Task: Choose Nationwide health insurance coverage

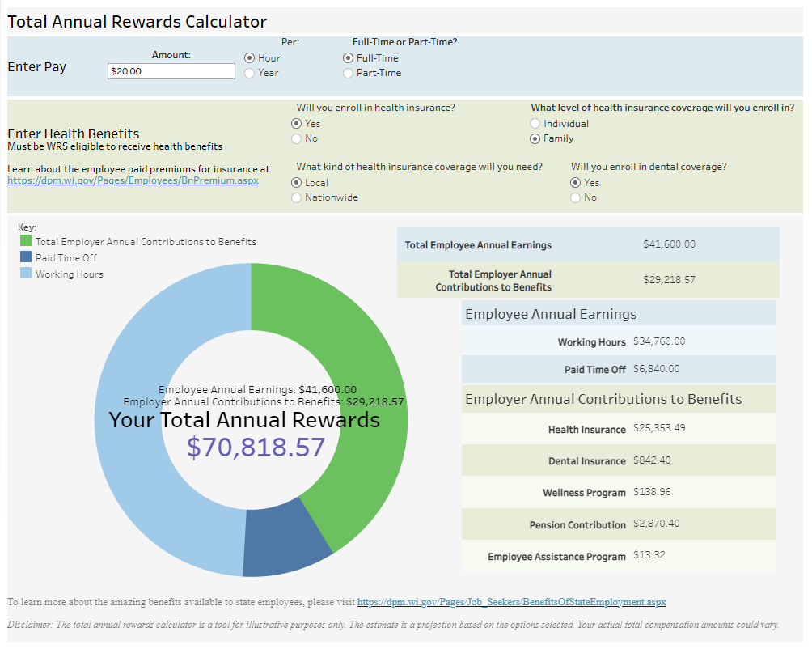Action: pyautogui.click(x=297, y=197)
